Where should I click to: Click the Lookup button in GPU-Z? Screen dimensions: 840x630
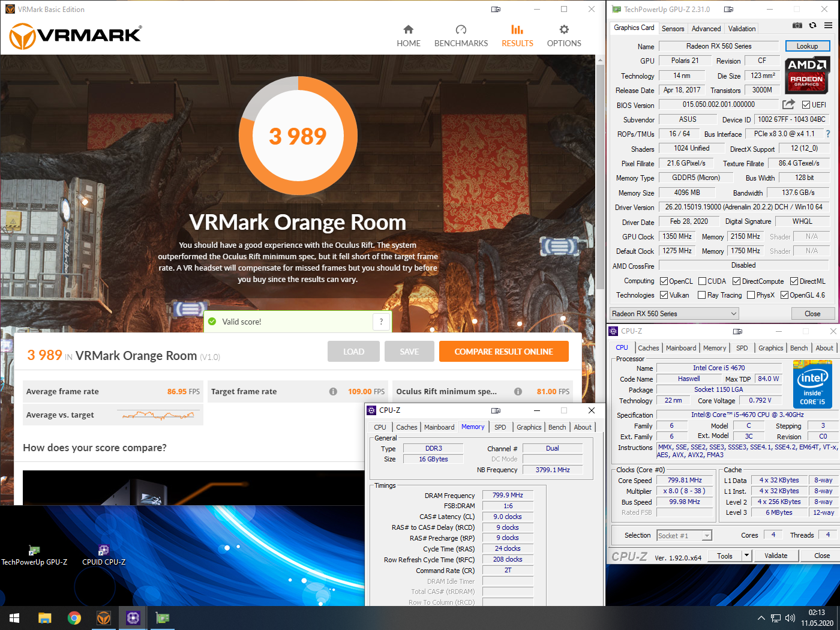coord(807,46)
